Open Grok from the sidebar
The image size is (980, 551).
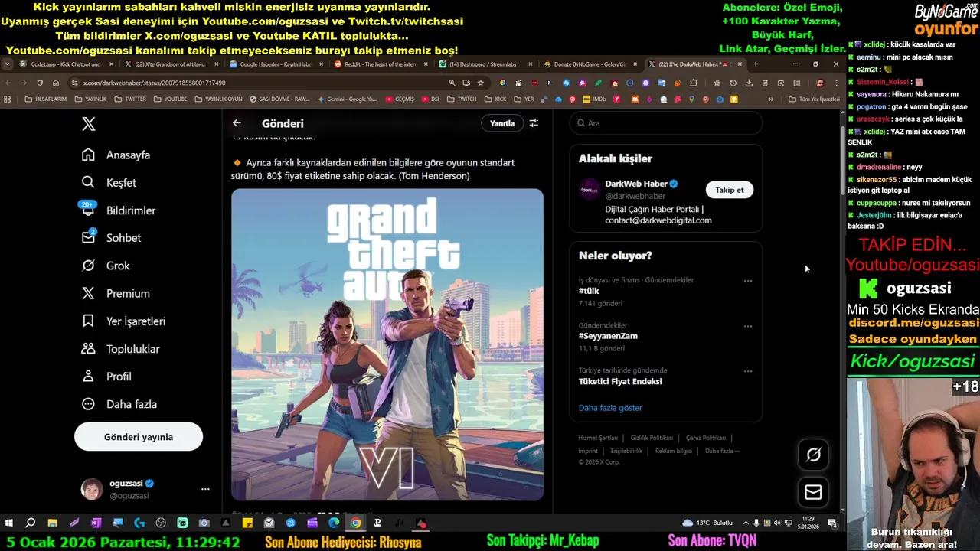tap(106, 266)
